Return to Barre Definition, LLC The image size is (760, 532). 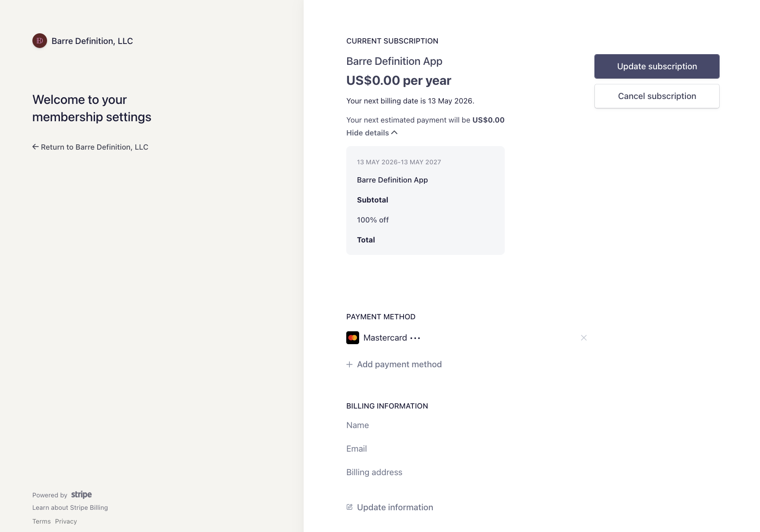click(x=94, y=147)
